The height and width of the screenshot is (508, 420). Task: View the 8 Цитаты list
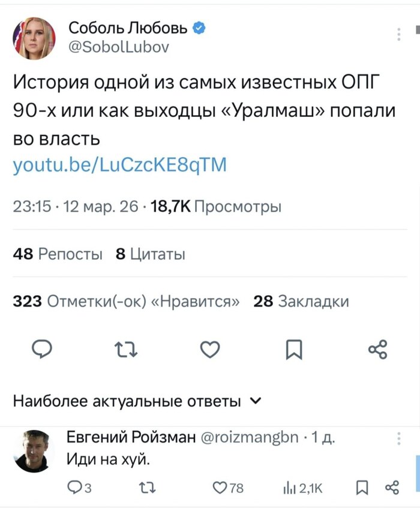pyautogui.click(x=149, y=254)
